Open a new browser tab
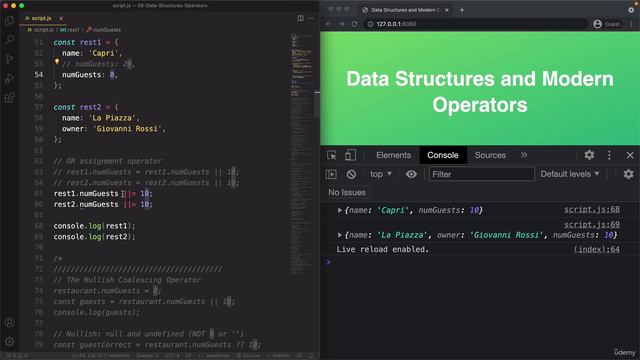The image size is (640, 360). pos(462,10)
